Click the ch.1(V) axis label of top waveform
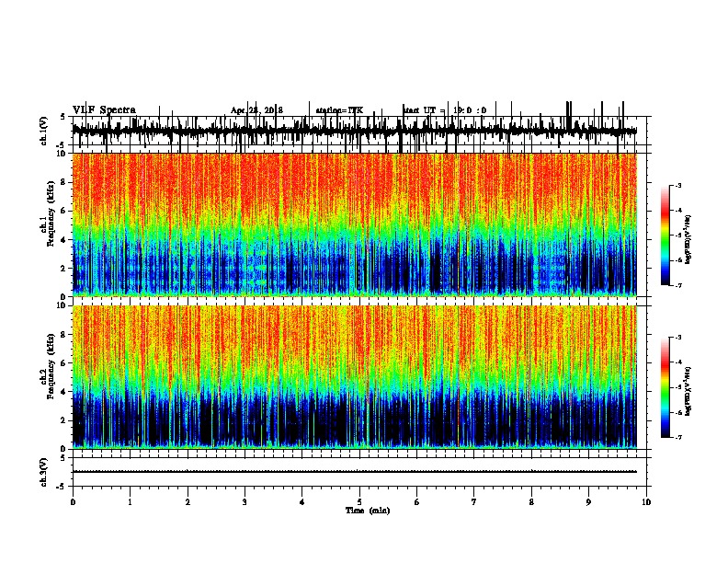 44,131
